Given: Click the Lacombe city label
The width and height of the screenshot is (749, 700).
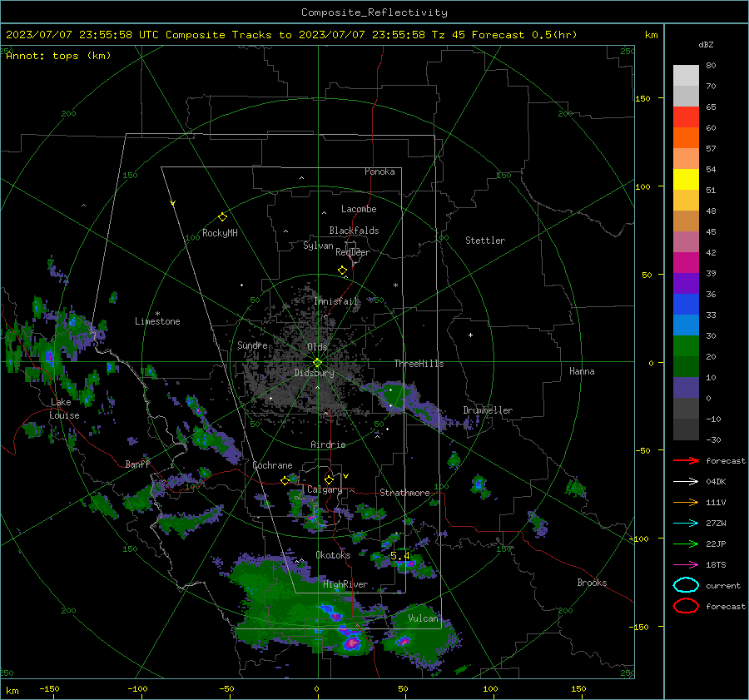Looking at the screenshot, I should (x=359, y=209).
